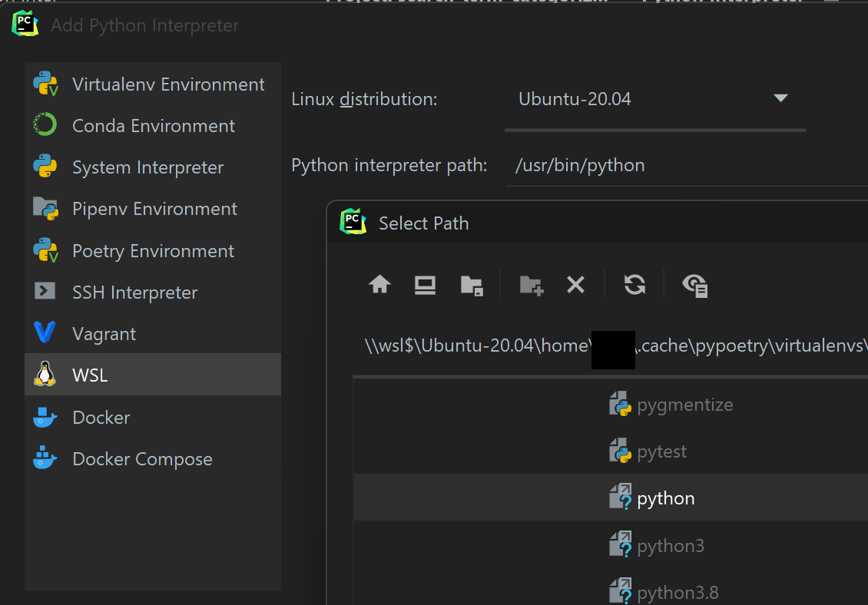Select Docker Compose option
Viewport: 868px width, 605px height.
click(153, 459)
